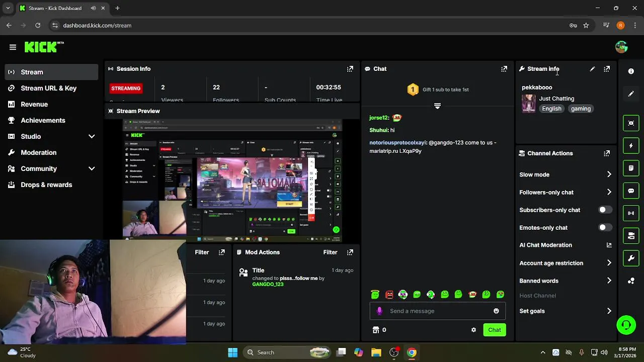Viewport: 644px width, 362px height.
Task: Pop out the Channel Actions panel
Action: (x=607, y=153)
